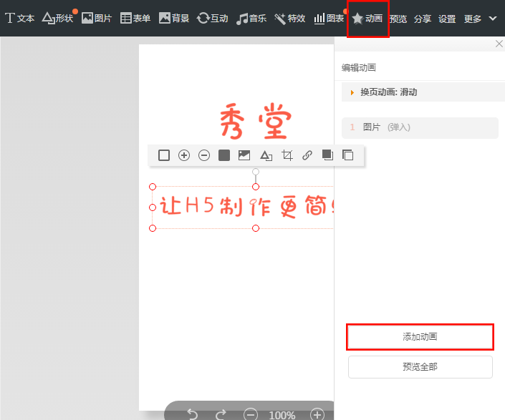Click the 添加动画 button
Image resolution: width=505 pixels, height=420 pixels.
click(420, 336)
